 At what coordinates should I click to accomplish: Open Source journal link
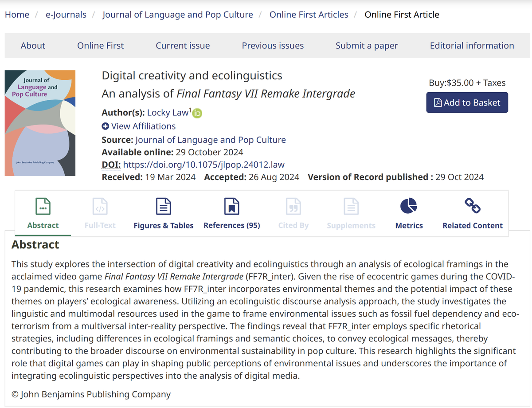[x=211, y=140]
